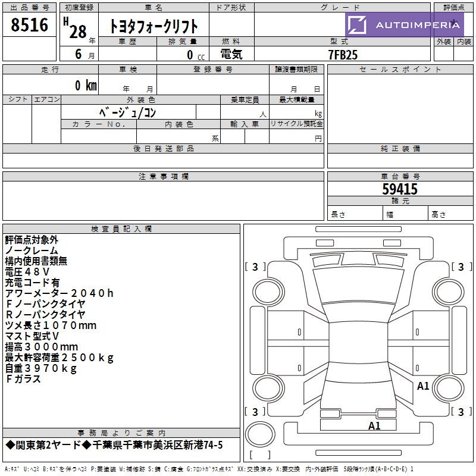Click the hour meter note アワーメーター2040h
Screen dimensions: 476x476
coord(59,293)
